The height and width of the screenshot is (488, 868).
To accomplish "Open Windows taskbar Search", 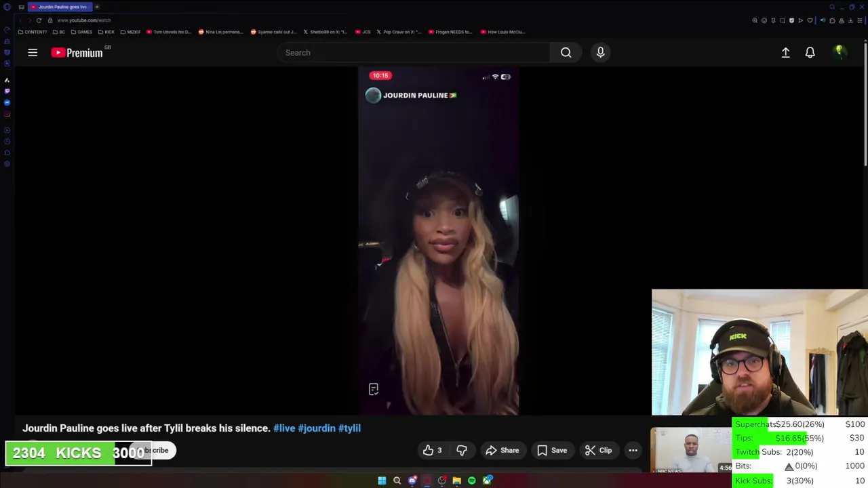I will point(397,481).
